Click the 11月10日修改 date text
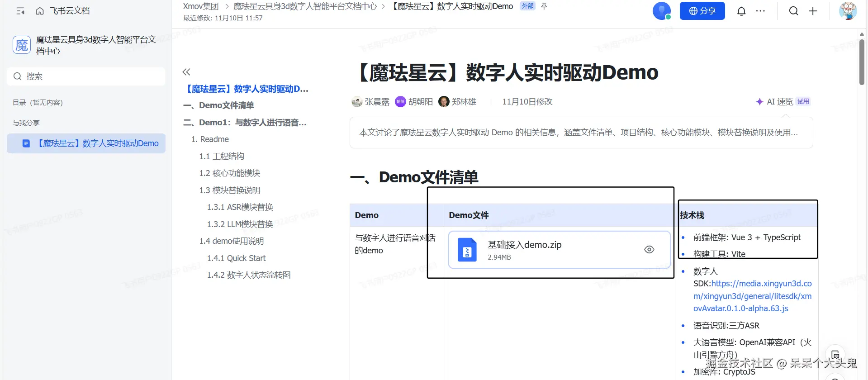 pyautogui.click(x=527, y=102)
